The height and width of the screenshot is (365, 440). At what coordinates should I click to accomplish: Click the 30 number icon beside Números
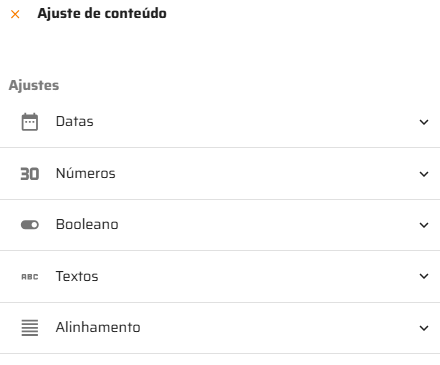click(x=30, y=174)
